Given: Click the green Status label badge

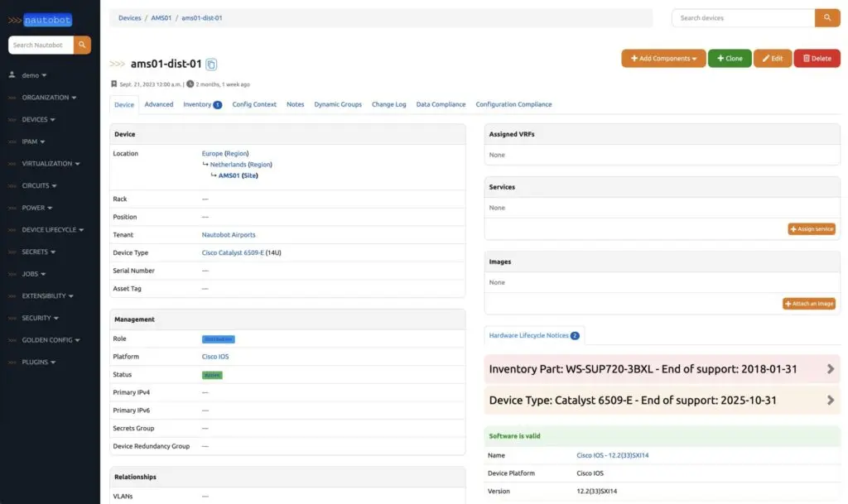Looking at the screenshot, I should (212, 375).
